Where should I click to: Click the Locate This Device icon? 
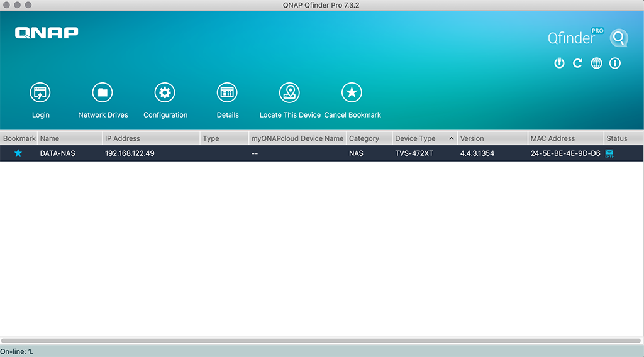click(x=289, y=92)
